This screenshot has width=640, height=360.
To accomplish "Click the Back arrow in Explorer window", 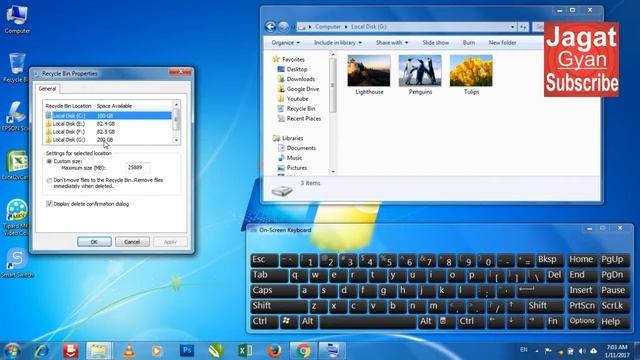I will tap(270, 27).
